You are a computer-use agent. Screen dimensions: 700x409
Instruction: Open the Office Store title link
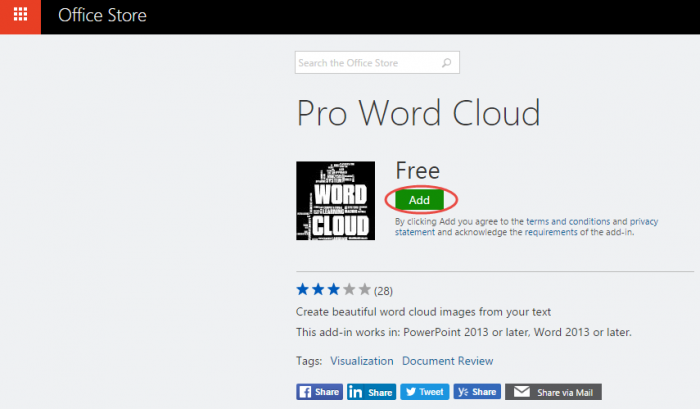[x=102, y=16]
